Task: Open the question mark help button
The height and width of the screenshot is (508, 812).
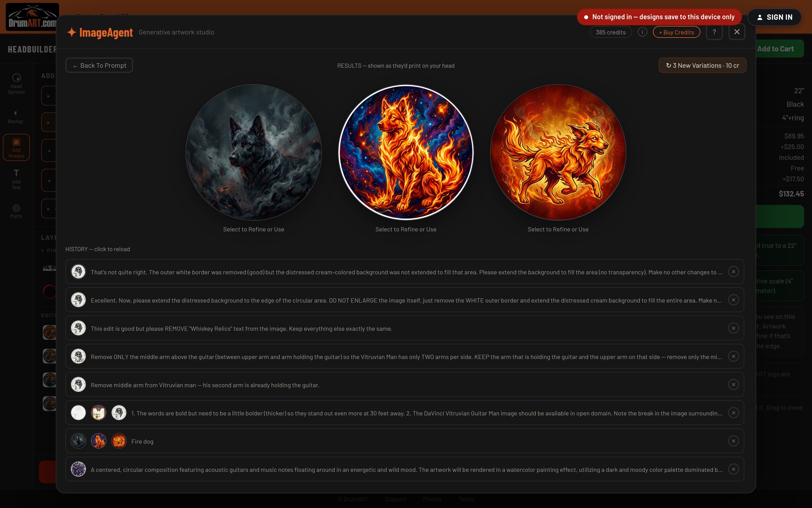Action: 714,32
